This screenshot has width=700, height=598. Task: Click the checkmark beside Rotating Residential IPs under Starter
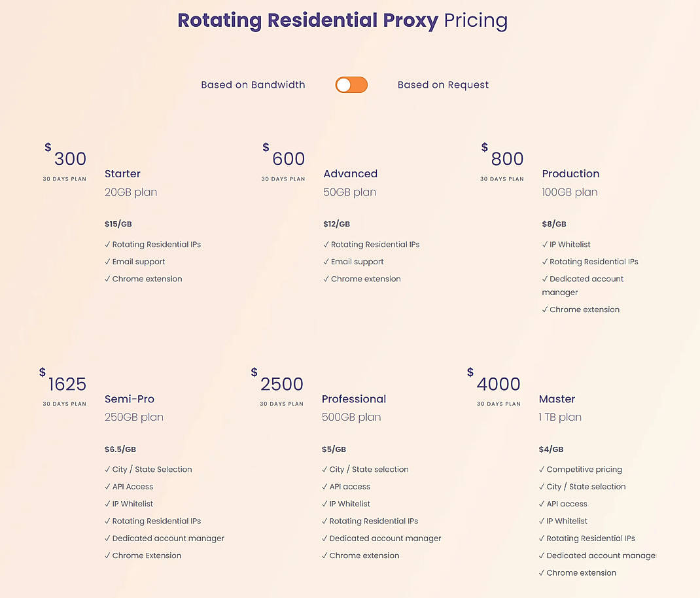coord(107,244)
